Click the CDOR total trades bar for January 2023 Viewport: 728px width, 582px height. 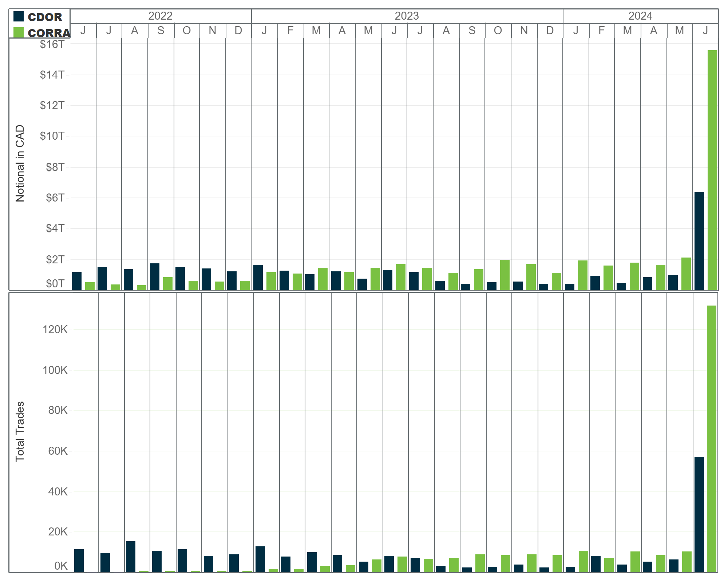260,559
